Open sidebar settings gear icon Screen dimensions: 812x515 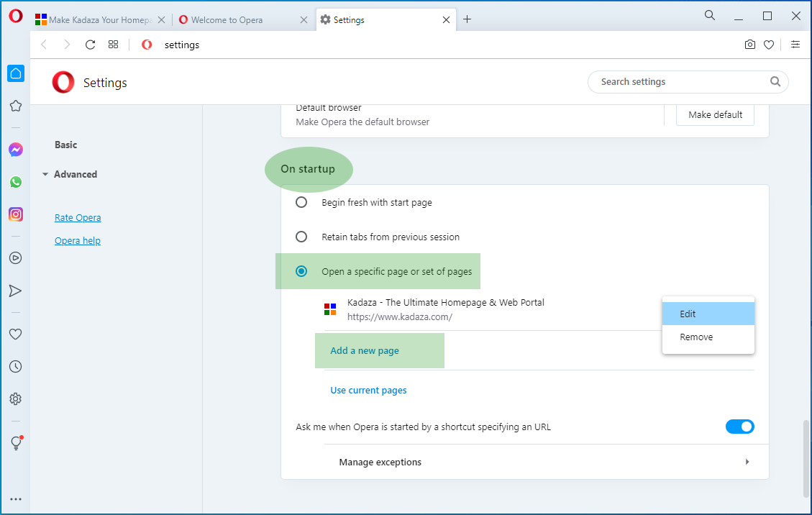click(x=16, y=399)
